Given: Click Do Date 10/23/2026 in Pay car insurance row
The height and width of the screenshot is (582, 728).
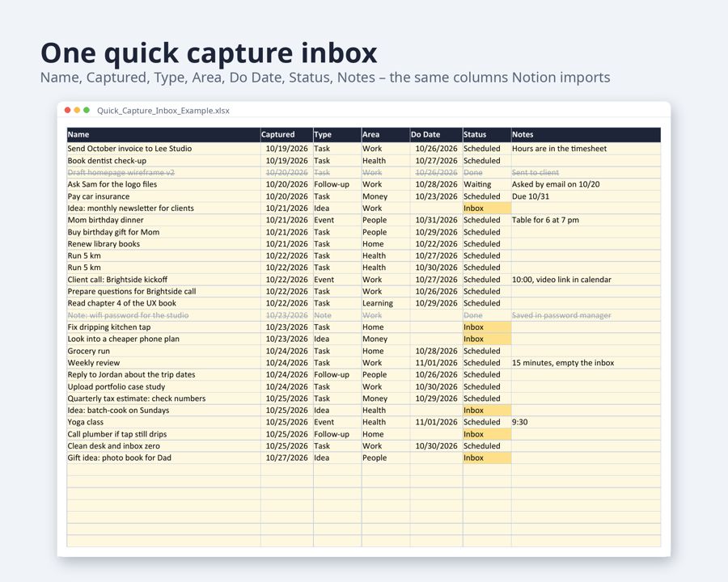Looking at the screenshot, I should (437, 196).
